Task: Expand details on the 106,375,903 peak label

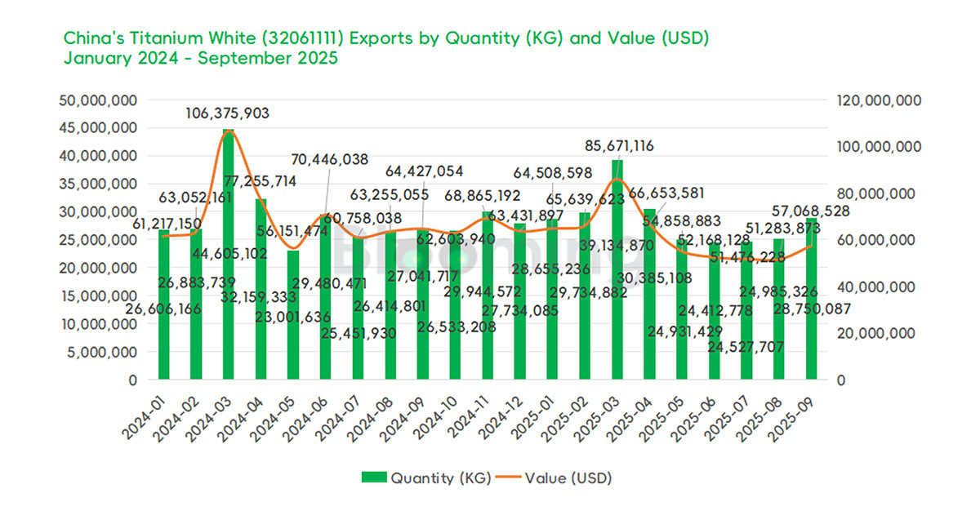Action: (229, 113)
